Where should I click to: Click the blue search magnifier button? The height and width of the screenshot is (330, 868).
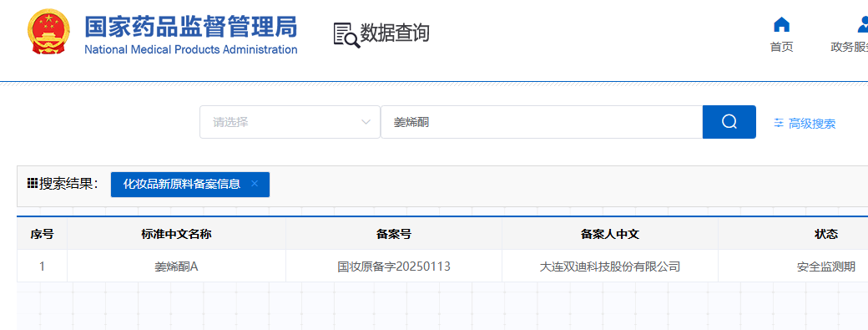(729, 122)
